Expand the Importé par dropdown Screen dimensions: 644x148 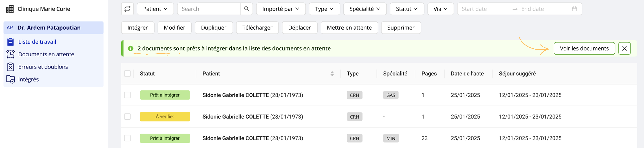tap(281, 9)
